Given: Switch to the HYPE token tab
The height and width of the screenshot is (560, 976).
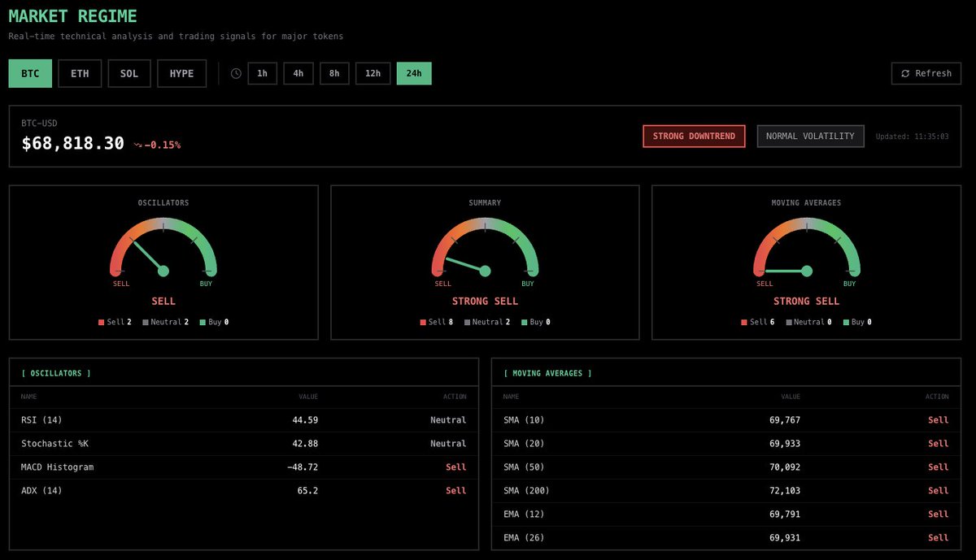Looking at the screenshot, I should (182, 73).
